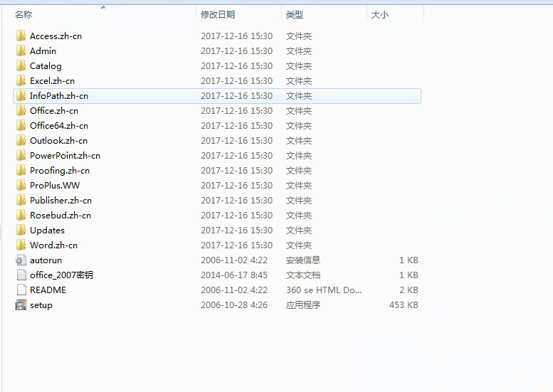Click the setup application icon
Viewport: 553px width, 392px height.
tap(21, 304)
